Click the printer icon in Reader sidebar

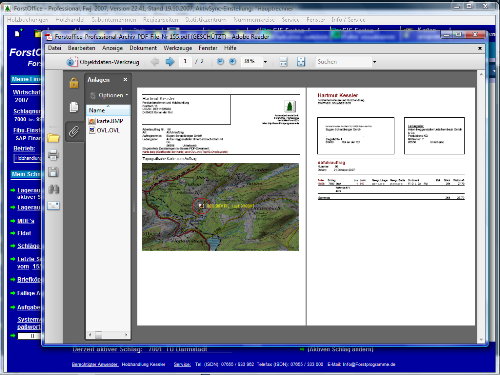[53, 155]
